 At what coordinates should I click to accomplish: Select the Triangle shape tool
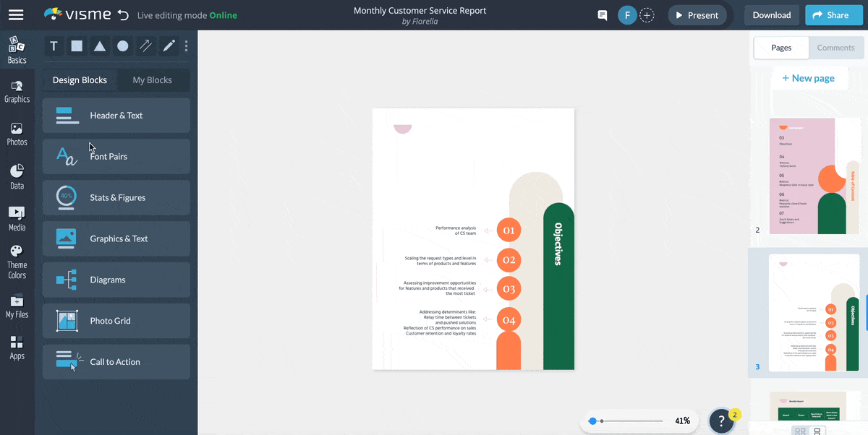coord(100,46)
